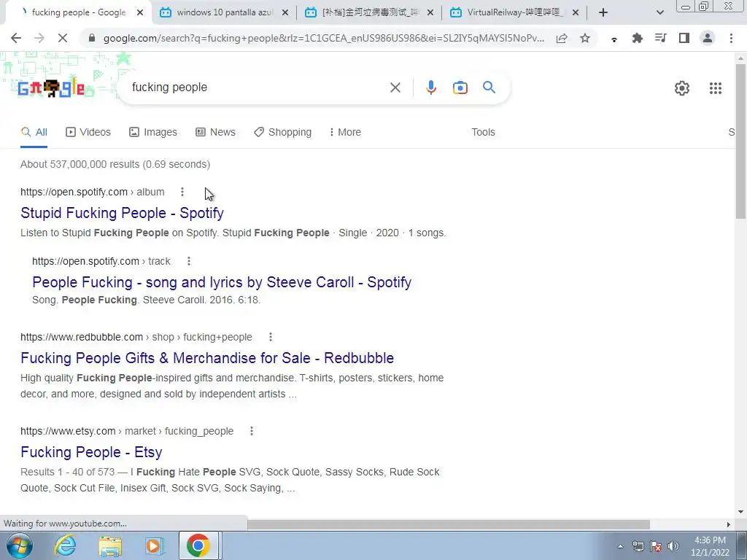Open options for the Redbubble result
Viewport: 747px width, 560px height.
coord(270,337)
